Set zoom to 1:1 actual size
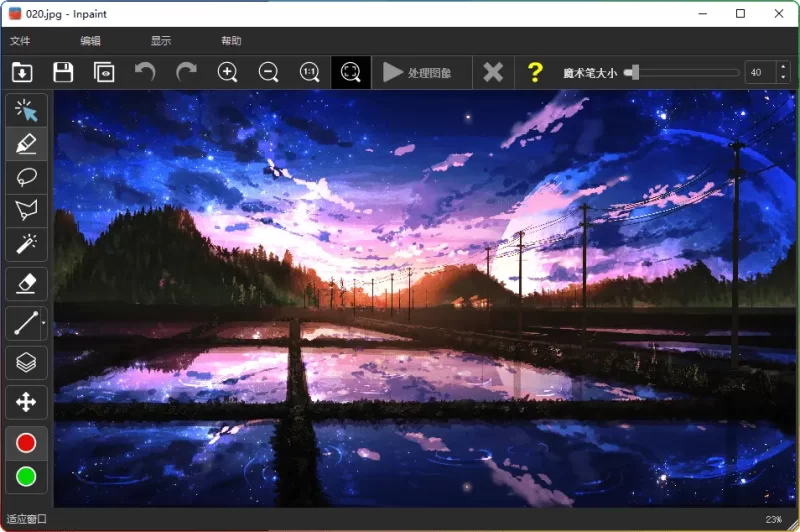 pos(310,72)
